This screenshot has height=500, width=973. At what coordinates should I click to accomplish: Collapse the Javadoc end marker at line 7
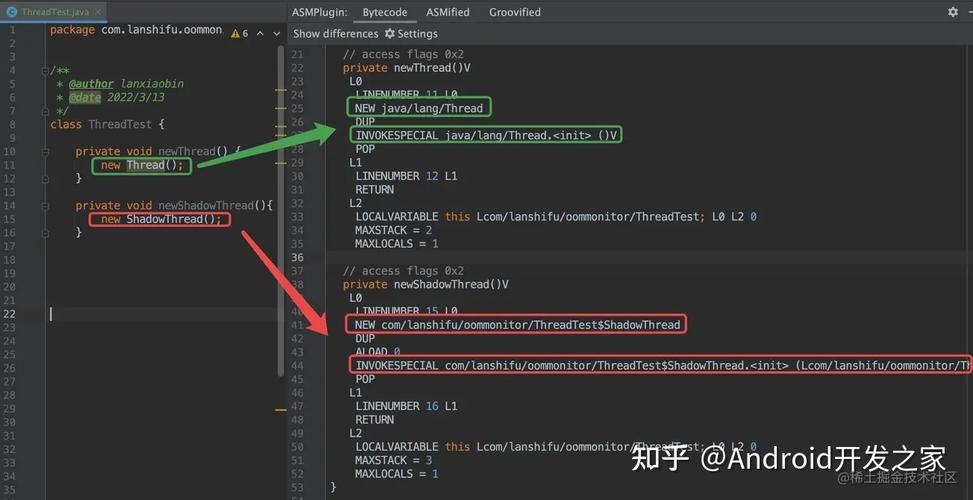45,111
